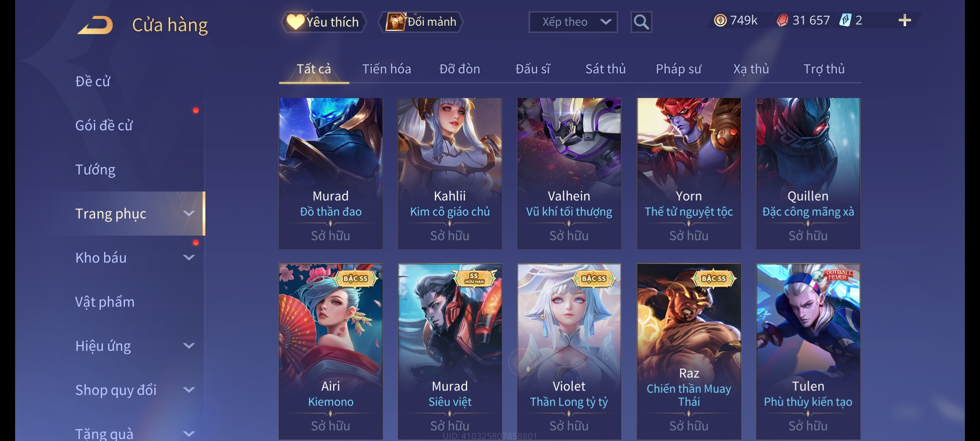
Task: Tap the gold coin balance icon
Action: coord(720,20)
